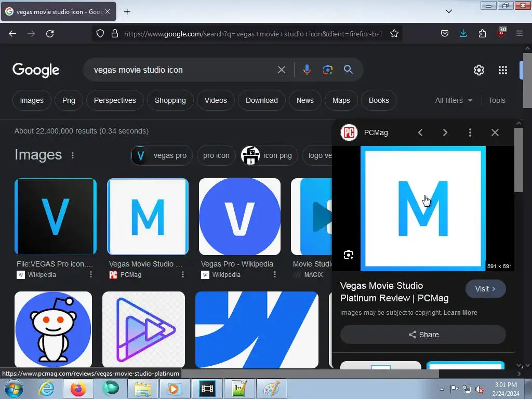The height and width of the screenshot is (399, 532).
Task: Open the Firefox Downloads panel
Action: [463, 33]
